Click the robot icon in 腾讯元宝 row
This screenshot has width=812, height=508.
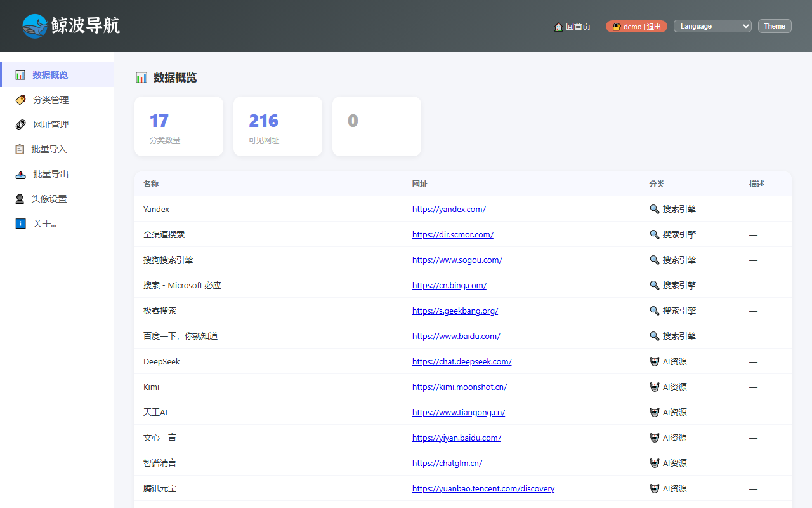click(x=655, y=488)
